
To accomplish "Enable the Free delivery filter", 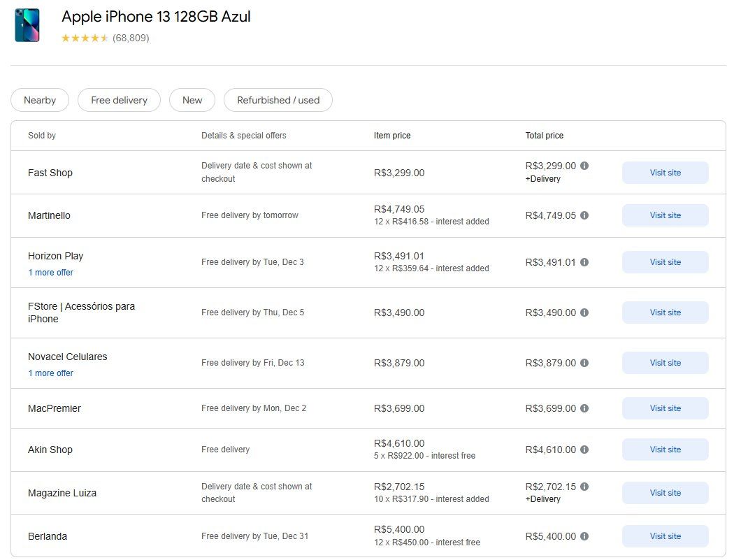I will click(119, 100).
